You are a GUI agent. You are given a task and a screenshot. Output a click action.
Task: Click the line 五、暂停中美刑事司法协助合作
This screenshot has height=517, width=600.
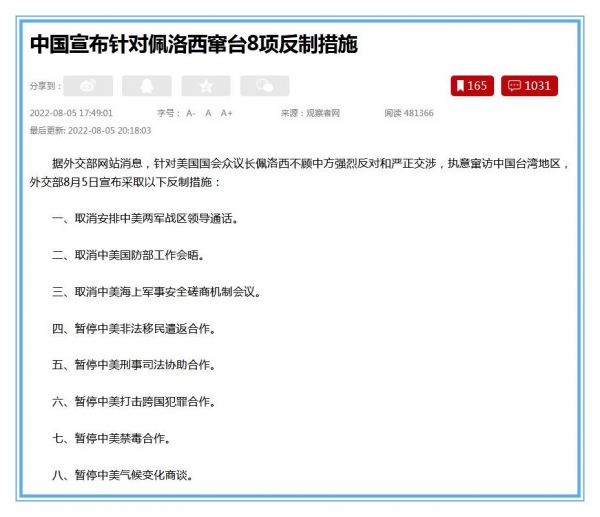point(134,365)
